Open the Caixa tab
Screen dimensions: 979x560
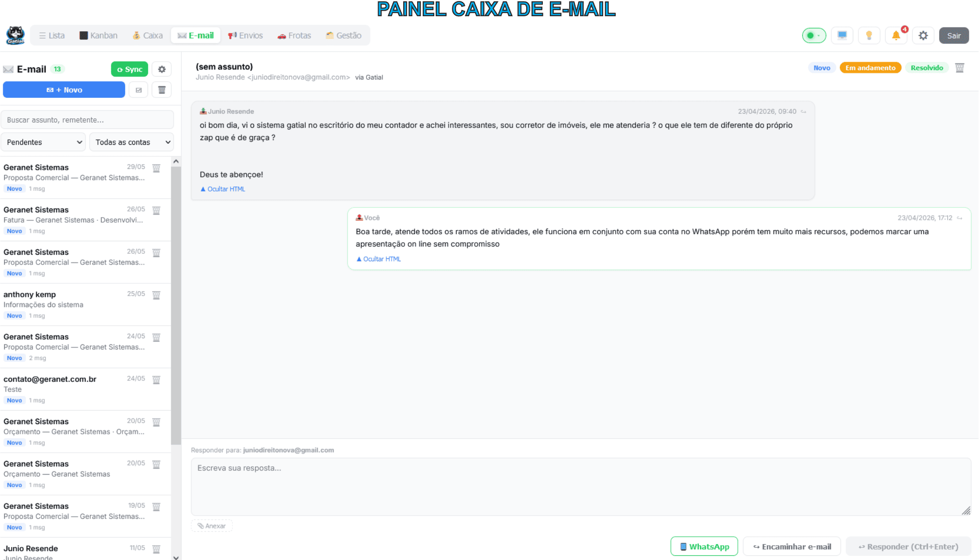pyautogui.click(x=148, y=35)
